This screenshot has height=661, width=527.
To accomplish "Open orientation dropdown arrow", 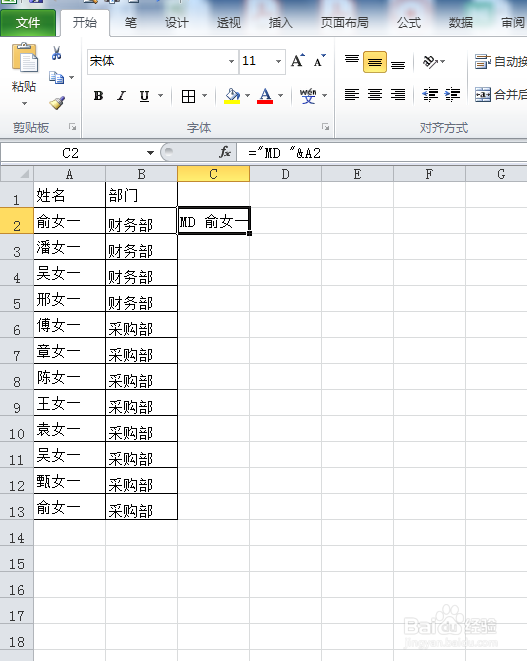I will tap(442, 62).
